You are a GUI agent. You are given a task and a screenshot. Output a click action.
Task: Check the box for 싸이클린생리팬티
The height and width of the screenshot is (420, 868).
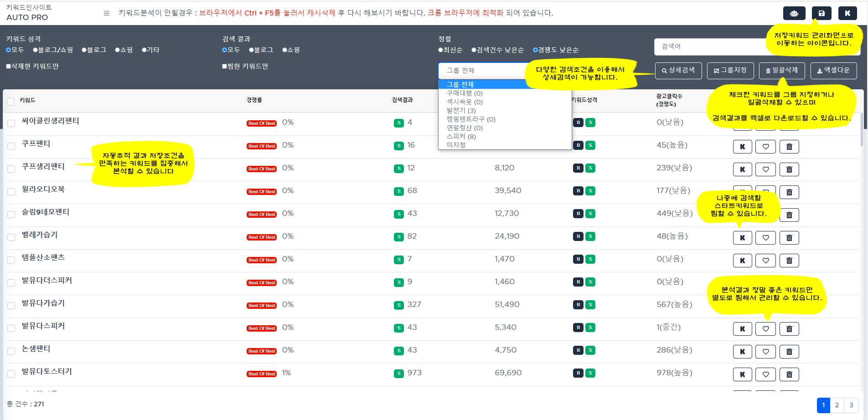coord(11,123)
